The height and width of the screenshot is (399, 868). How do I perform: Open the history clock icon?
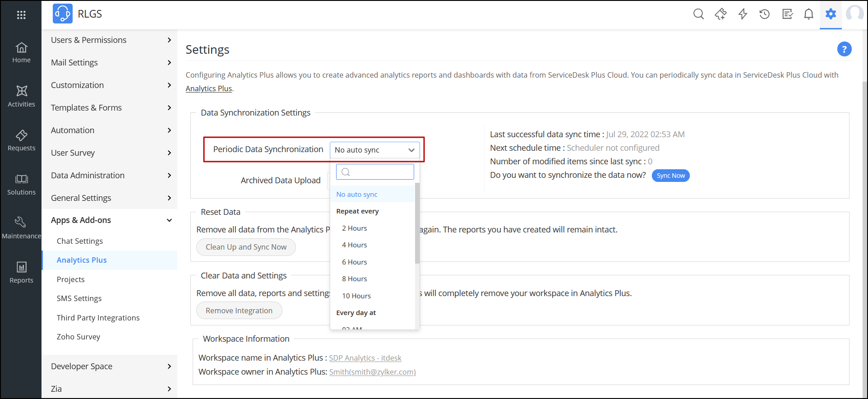point(764,14)
